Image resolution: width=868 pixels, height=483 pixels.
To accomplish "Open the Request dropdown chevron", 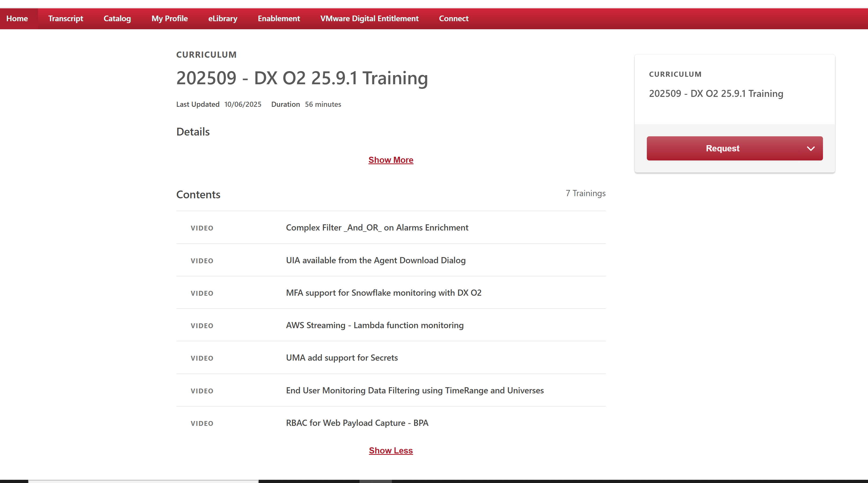I will [x=810, y=148].
